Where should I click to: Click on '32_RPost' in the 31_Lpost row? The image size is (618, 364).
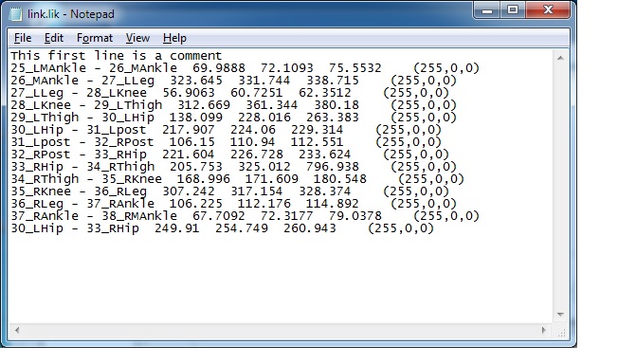tap(124, 142)
